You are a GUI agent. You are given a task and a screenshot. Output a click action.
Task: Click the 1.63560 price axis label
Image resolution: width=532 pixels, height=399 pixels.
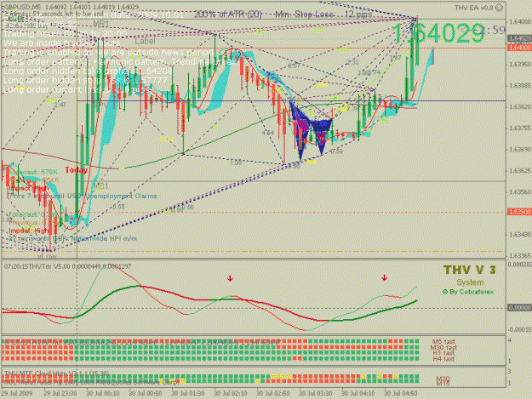click(520, 192)
